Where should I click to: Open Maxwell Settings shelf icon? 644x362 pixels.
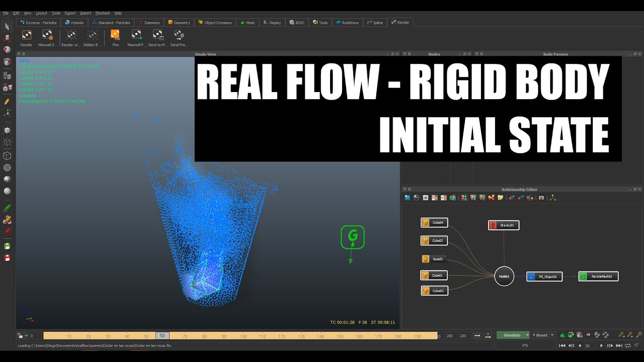coord(47,35)
